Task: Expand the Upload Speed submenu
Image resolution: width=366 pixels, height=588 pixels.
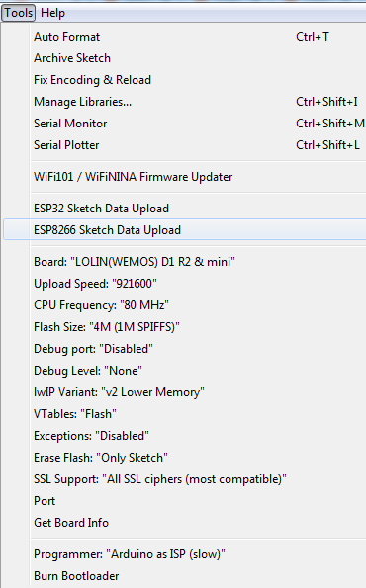Action: click(x=184, y=283)
